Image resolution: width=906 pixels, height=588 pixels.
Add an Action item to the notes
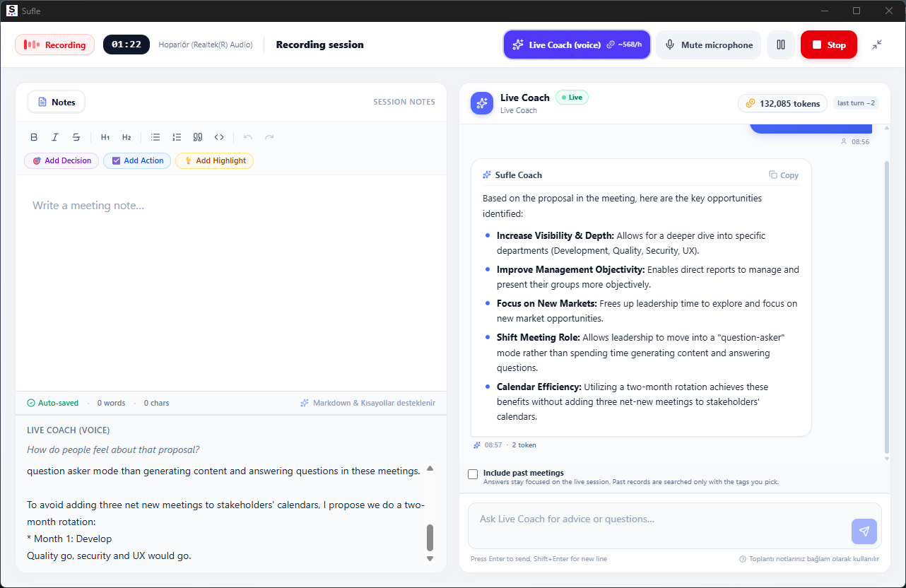137,160
